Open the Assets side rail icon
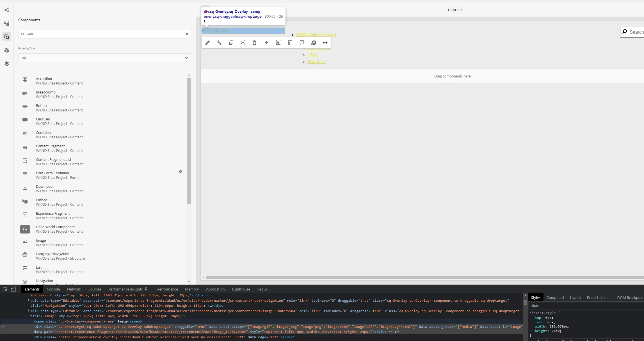This screenshot has width=644, height=341. (7, 23)
